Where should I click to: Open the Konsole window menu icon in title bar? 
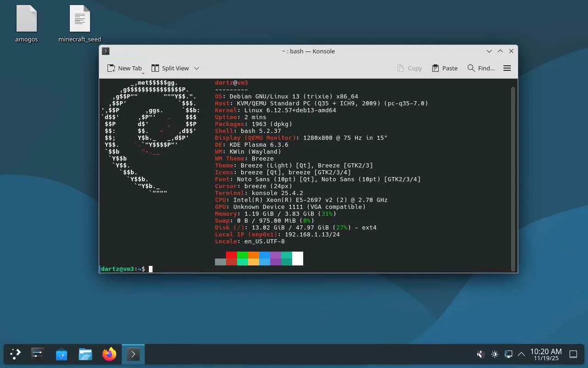pos(106,51)
